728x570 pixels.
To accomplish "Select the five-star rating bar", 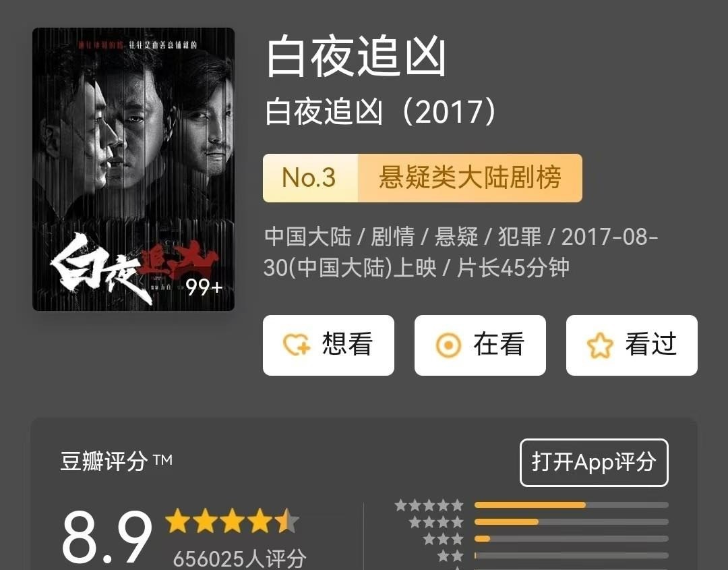I will 572,505.
